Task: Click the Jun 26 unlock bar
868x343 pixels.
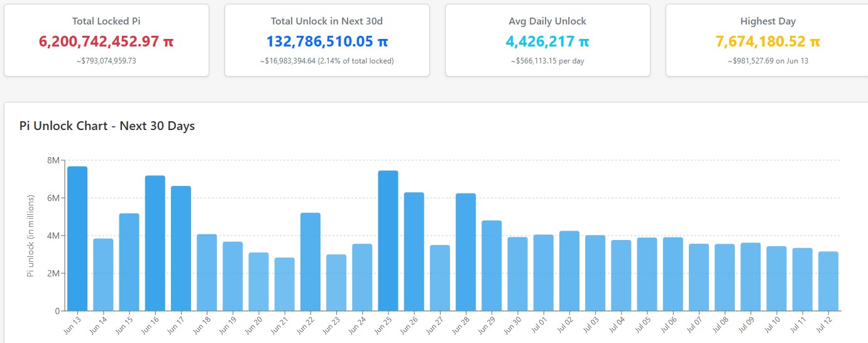Action: (414, 251)
